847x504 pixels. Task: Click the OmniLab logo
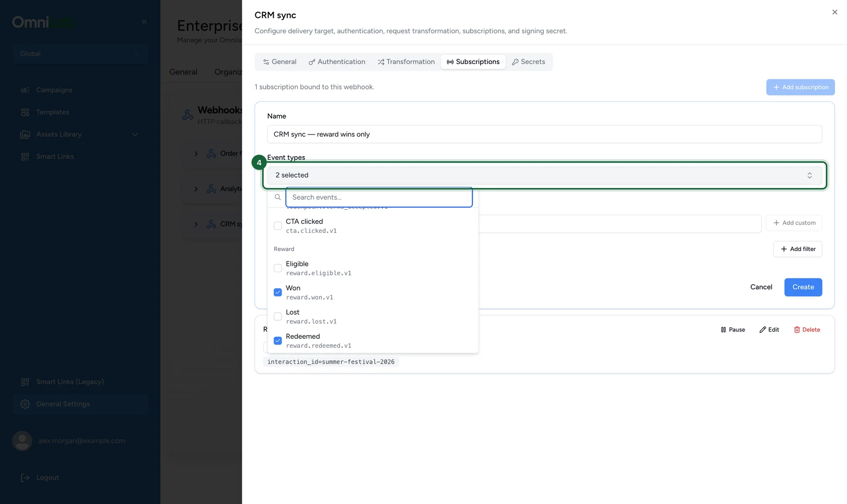[43, 22]
